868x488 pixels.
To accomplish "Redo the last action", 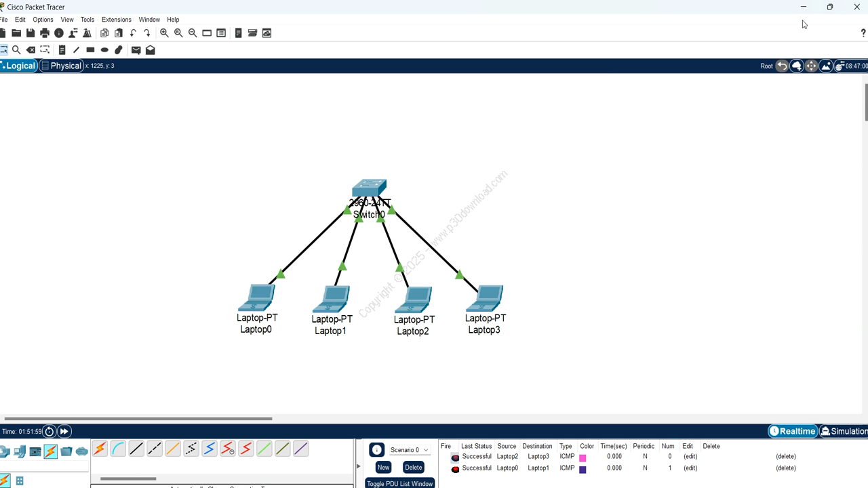I will pos(147,33).
